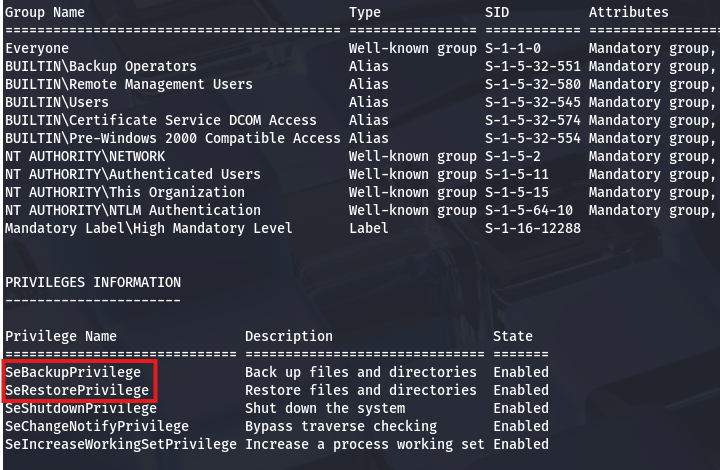Image resolution: width=720 pixels, height=470 pixels.
Task: Click the SeChangeNotifyPrivilege text
Action: pos(97,426)
